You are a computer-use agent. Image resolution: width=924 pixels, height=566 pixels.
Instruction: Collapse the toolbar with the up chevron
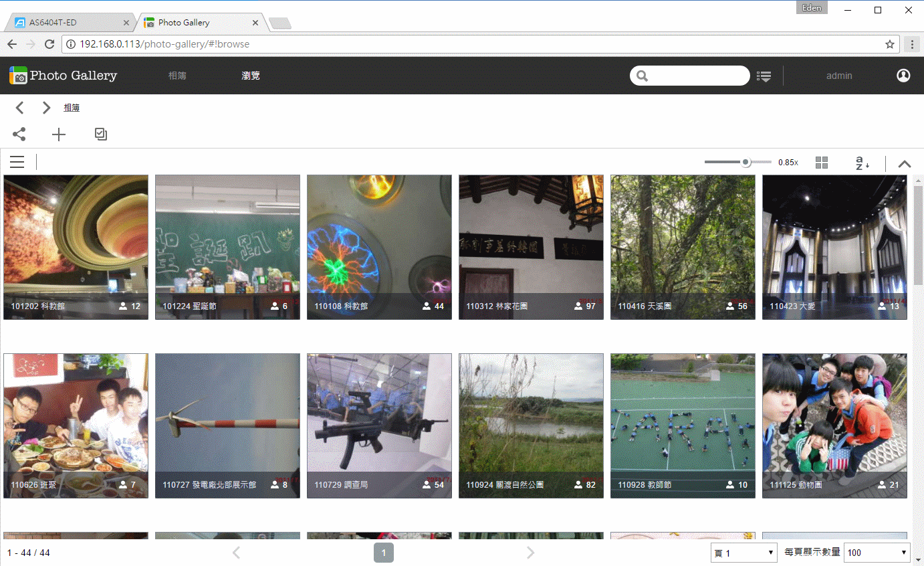point(905,163)
